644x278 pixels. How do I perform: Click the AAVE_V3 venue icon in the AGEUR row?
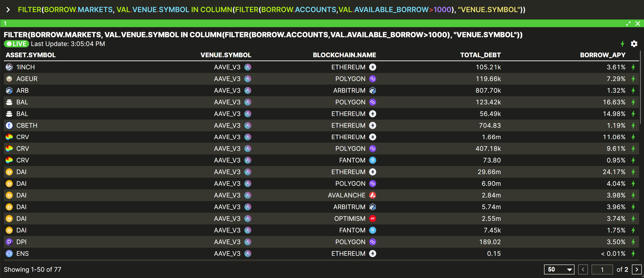(x=248, y=79)
